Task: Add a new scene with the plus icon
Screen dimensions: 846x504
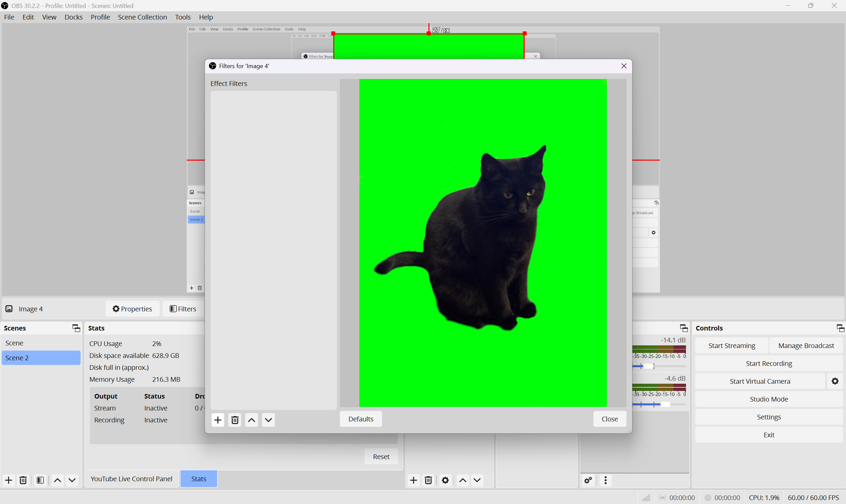Action: pyautogui.click(x=9, y=480)
